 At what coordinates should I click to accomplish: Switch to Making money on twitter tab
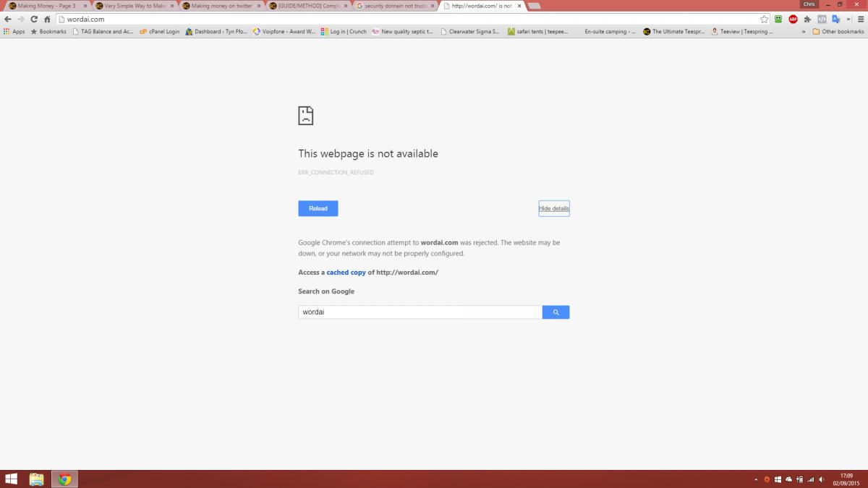tap(221, 6)
